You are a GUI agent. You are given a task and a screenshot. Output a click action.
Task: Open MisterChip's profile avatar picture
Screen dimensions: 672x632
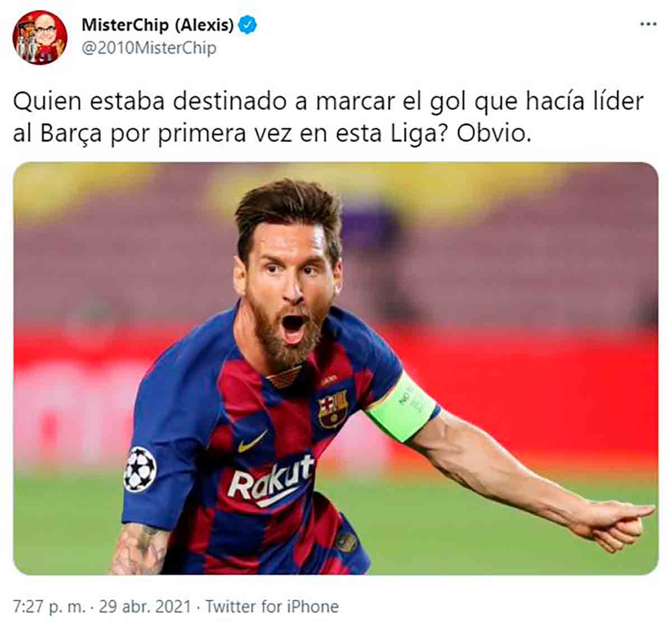point(40,38)
